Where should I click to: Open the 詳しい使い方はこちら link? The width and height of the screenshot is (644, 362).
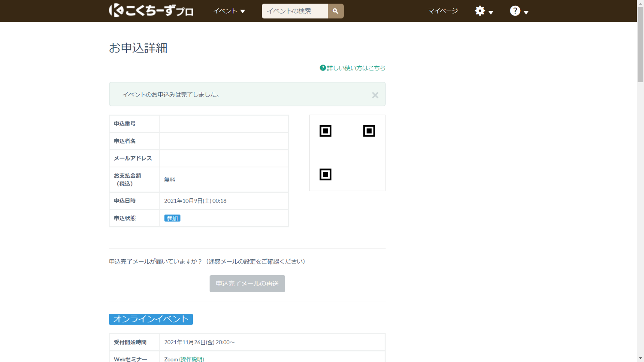pyautogui.click(x=356, y=68)
